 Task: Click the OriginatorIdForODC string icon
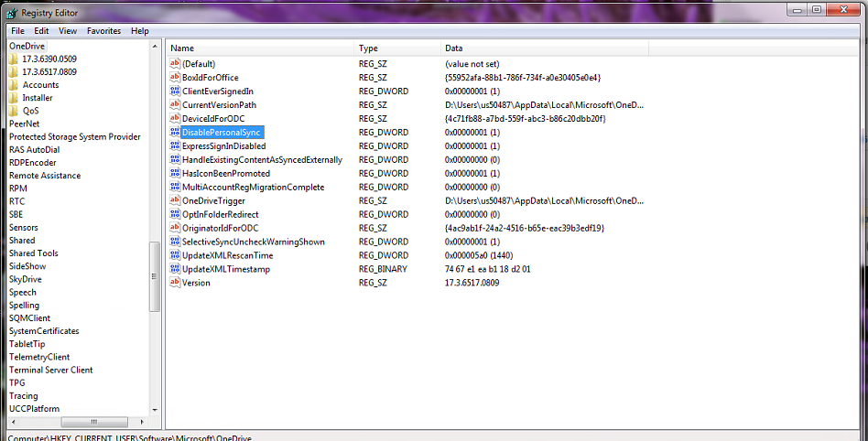[175, 228]
